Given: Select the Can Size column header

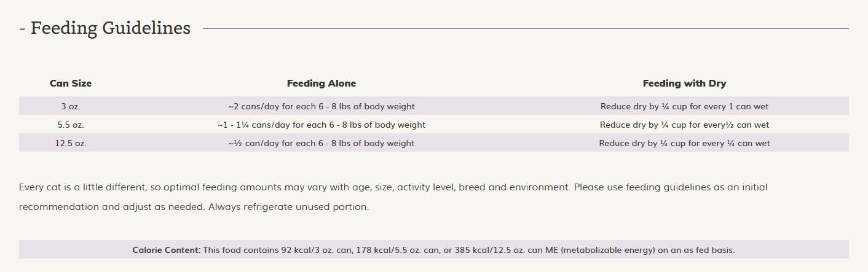Looking at the screenshot, I should coord(71,84).
